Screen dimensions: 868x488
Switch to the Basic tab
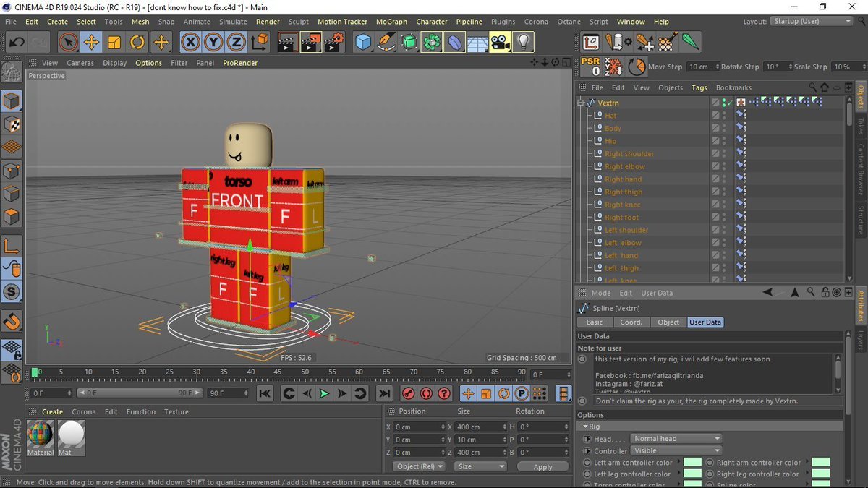click(594, 322)
